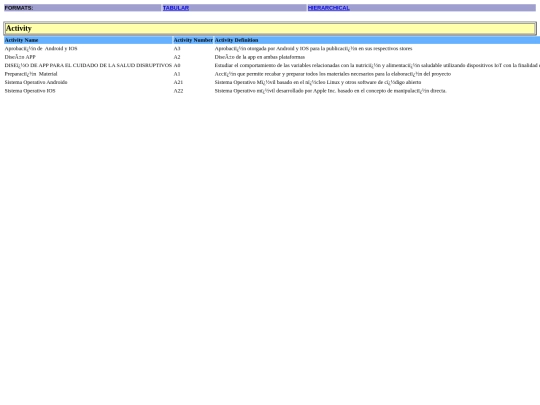Select the FORMATS: label
The height and width of the screenshot is (405, 540).
(19, 8)
